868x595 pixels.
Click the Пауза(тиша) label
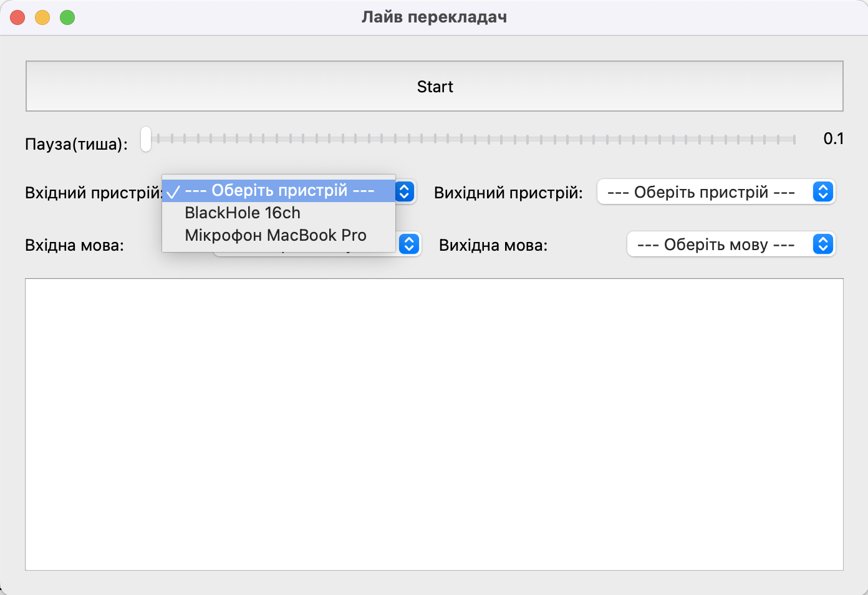click(76, 144)
